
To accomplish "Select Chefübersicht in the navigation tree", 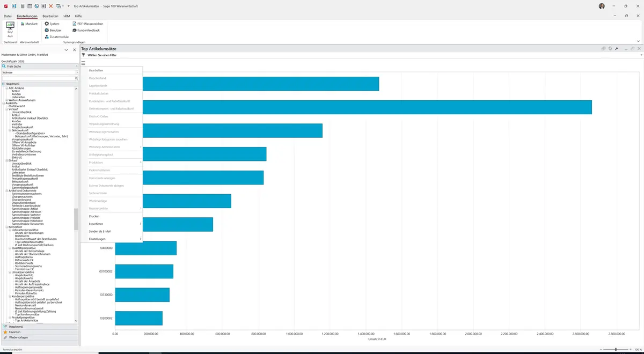I will tap(18, 106).
